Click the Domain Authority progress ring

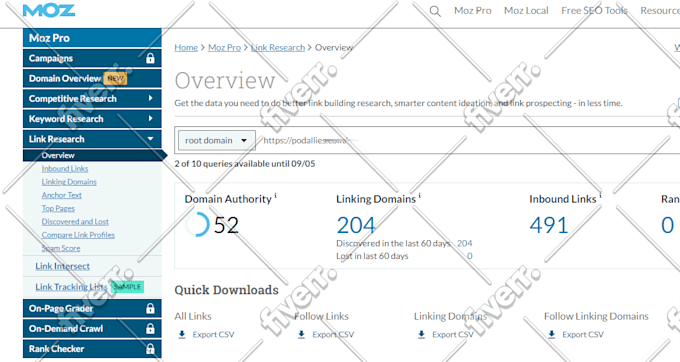(197, 225)
